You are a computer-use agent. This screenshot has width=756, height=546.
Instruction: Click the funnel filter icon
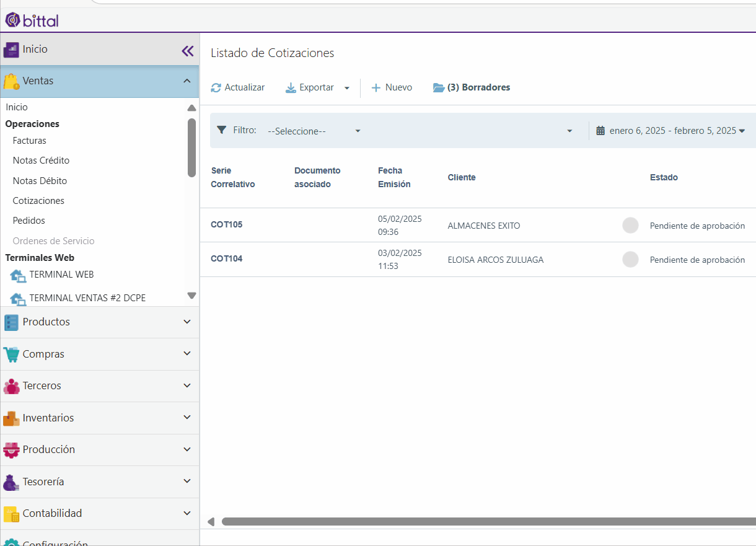tap(222, 130)
